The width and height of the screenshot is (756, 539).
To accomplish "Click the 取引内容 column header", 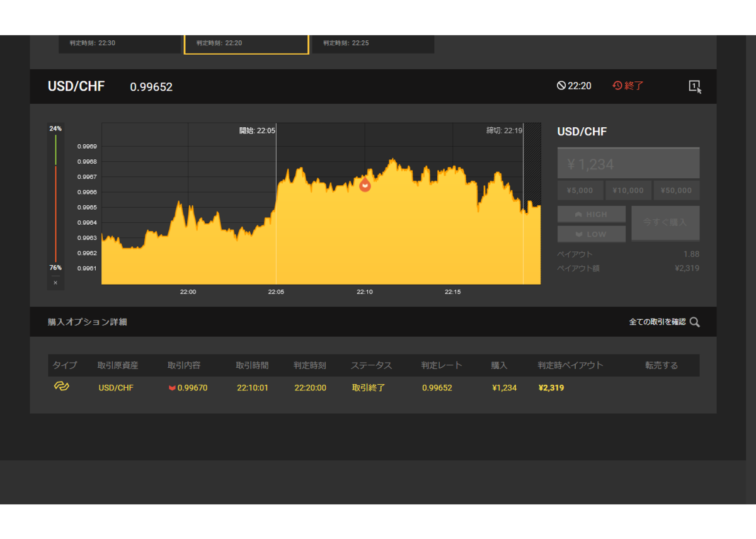I will click(184, 366).
